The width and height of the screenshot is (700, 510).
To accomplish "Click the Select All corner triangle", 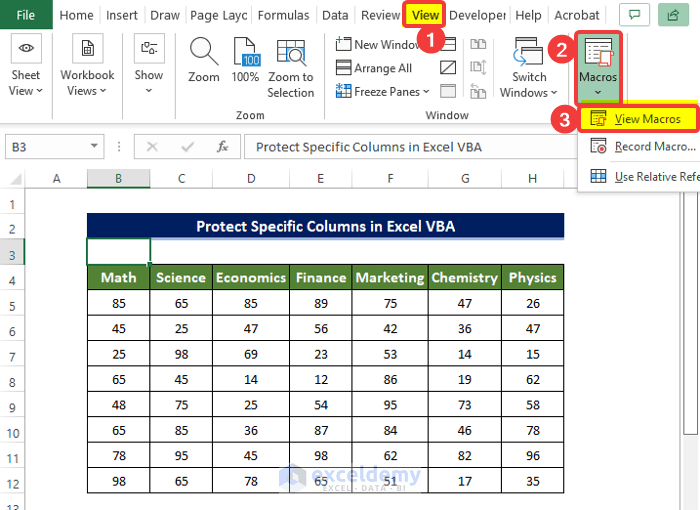I will pos(16,179).
